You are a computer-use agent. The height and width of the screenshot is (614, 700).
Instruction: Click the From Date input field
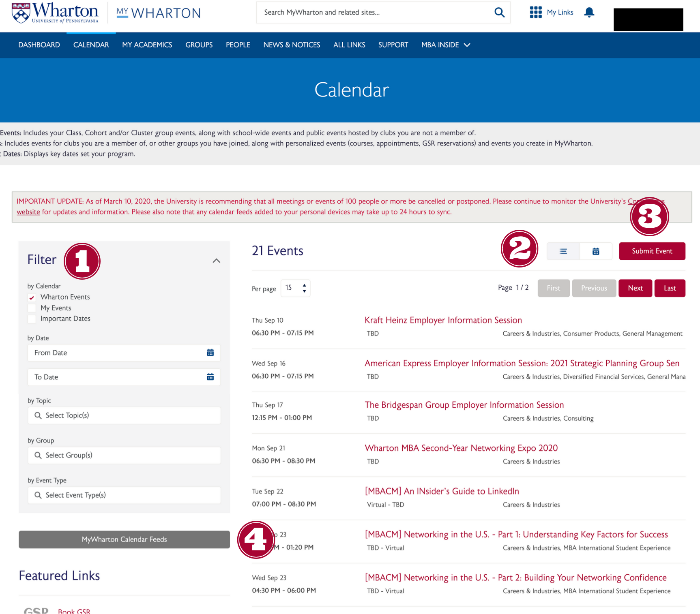[x=124, y=353]
